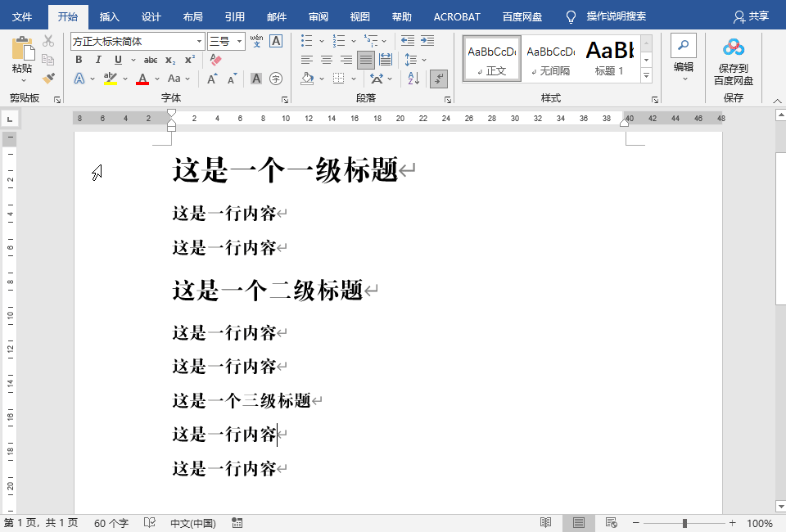Toggle bold formatting
The height and width of the screenshot is (532, 786).
pos(78,59)
